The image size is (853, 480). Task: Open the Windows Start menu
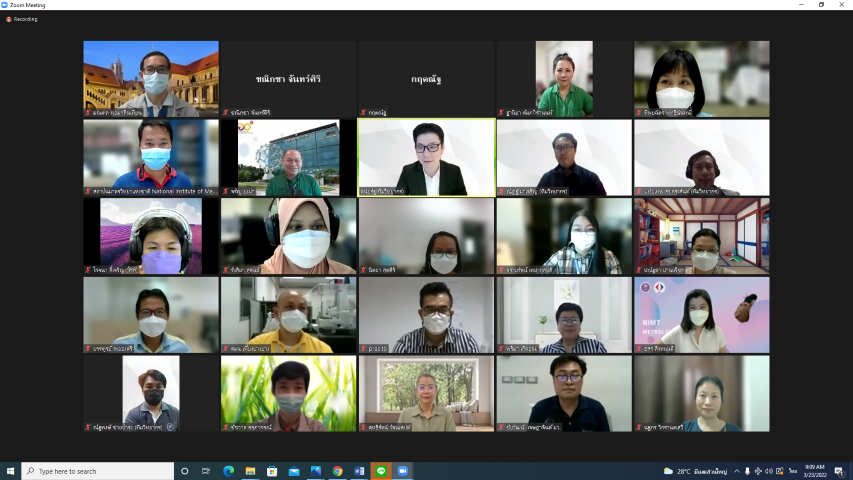pos(10,471)
